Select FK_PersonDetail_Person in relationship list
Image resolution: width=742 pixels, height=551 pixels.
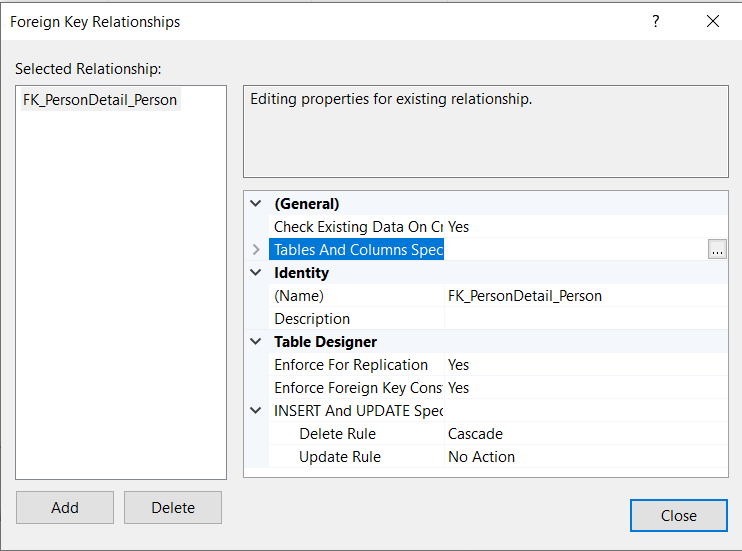(100, 100)
